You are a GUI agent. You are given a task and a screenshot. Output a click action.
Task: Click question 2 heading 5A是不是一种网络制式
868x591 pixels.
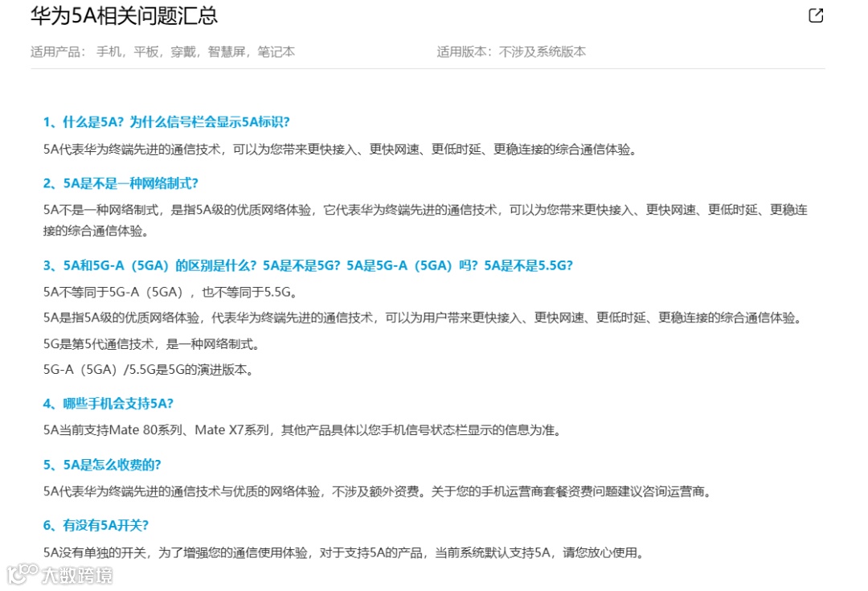(x=121, y=183)
